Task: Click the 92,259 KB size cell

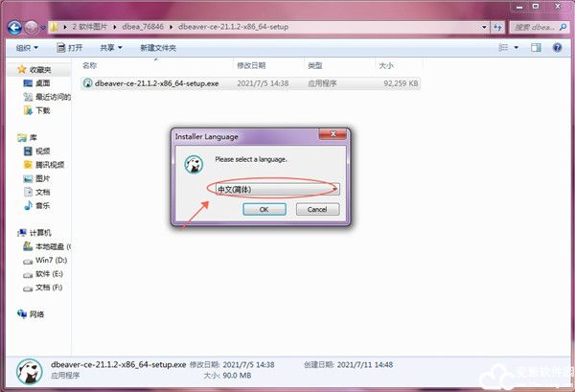Action: click(401, 83)
